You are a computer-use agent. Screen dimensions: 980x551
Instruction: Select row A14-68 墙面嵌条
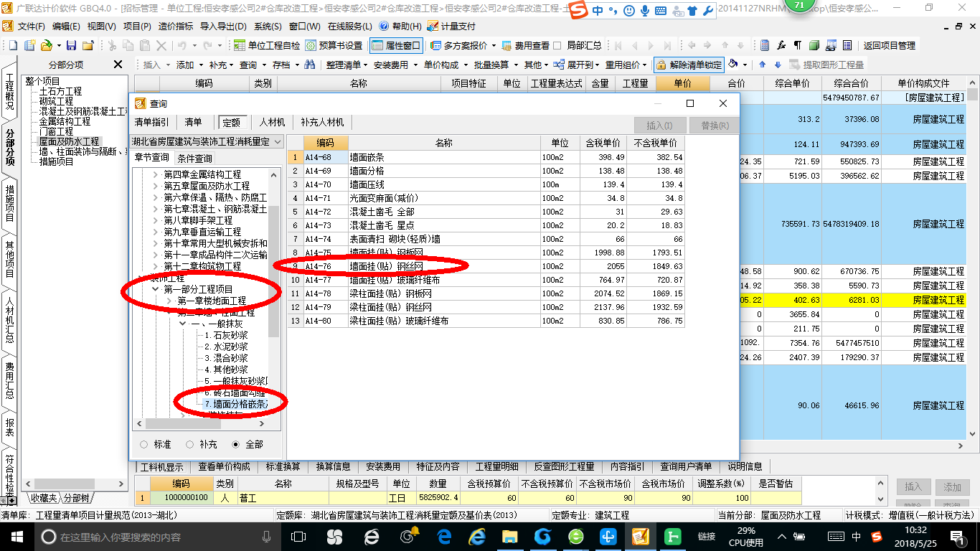pyautogui.click(x=486, y=157)
